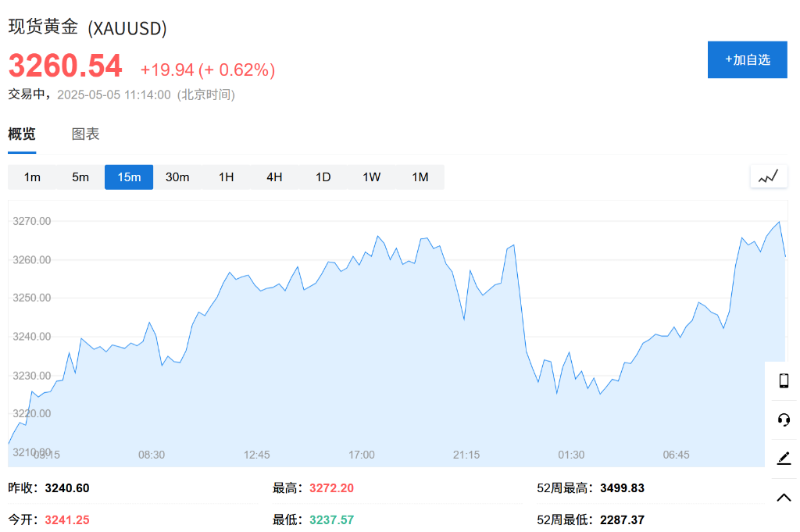Image resolution: width=800 pixels, height=532 pixels.
Task: Select the 1M monthly interval
Action: point(420,177)
